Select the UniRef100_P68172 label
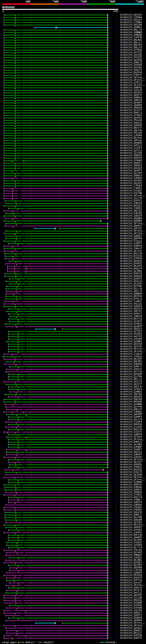The image size is (146, 644). 131,70
